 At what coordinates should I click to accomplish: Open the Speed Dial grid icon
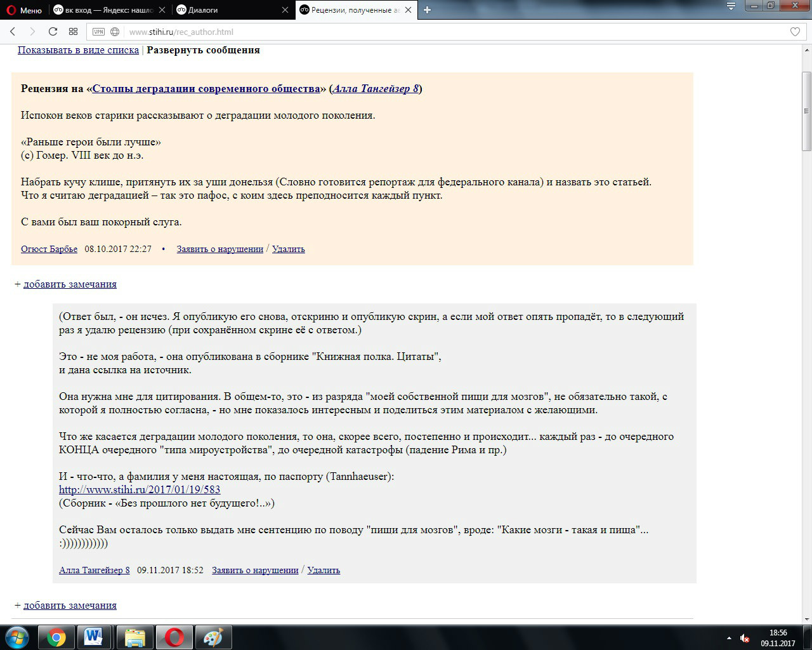pyautogui.click(x=73, y=32)
